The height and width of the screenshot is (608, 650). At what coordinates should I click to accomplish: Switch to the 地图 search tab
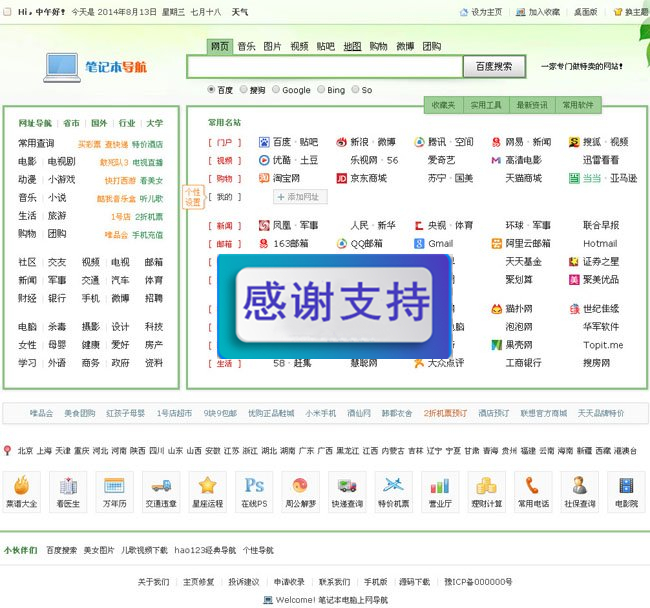pos(352,46)
